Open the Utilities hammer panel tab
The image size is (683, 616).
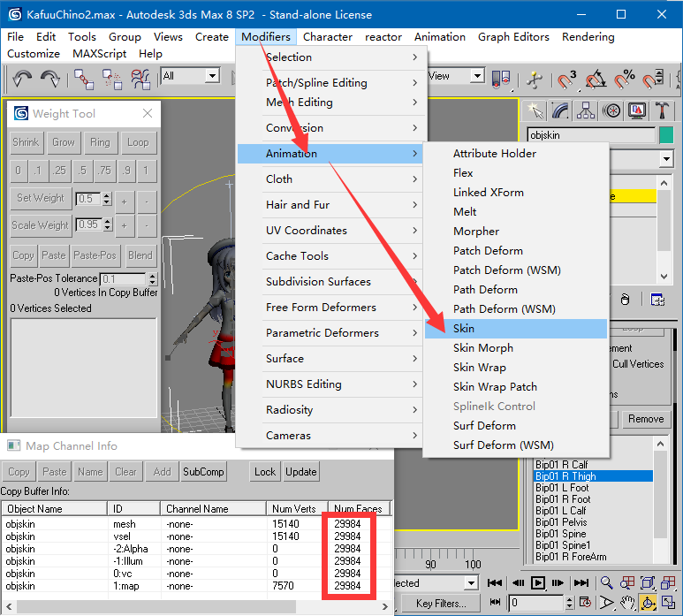(x=662, y=111)
